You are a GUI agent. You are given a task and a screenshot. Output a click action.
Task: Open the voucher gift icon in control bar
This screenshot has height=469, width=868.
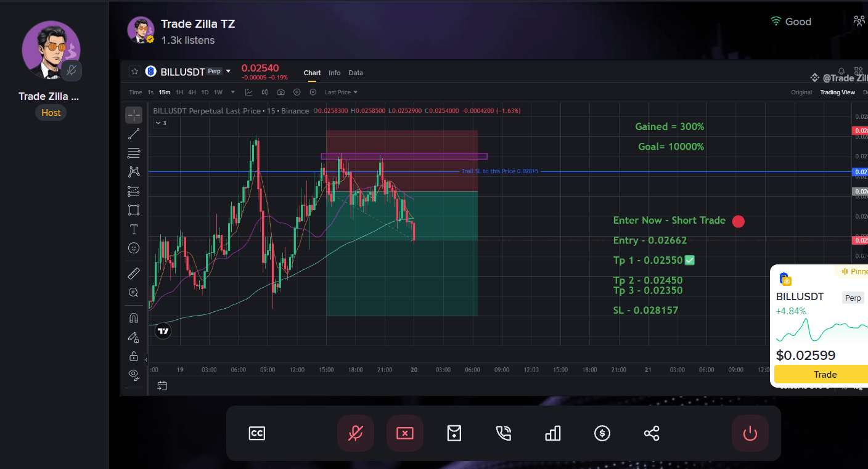click(x=454, y=433)
